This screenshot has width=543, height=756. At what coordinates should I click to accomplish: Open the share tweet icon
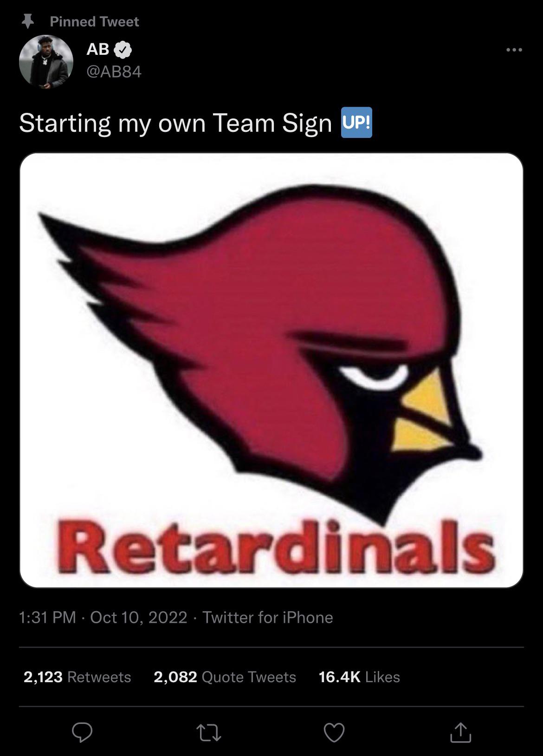460,732
